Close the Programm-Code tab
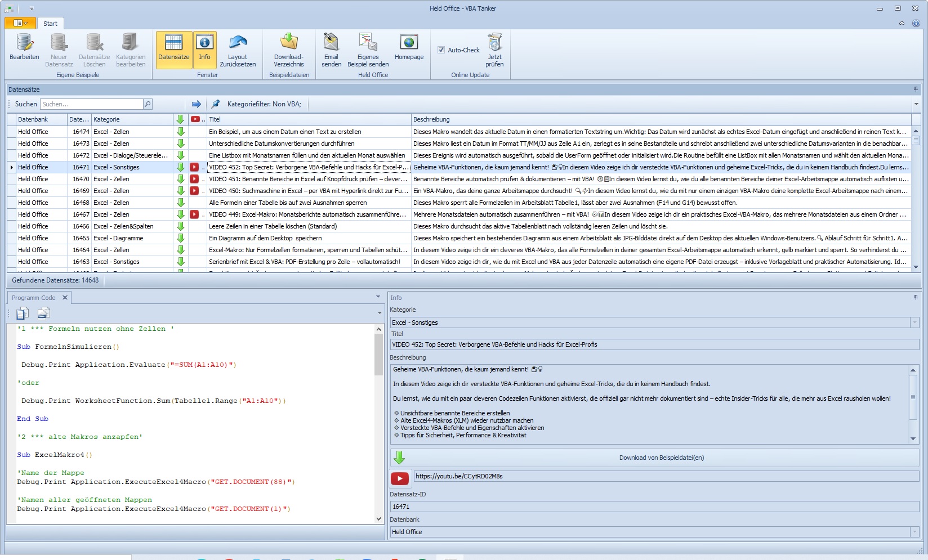Viewport: 928px width, 560px height. click(x=65, y=298)
